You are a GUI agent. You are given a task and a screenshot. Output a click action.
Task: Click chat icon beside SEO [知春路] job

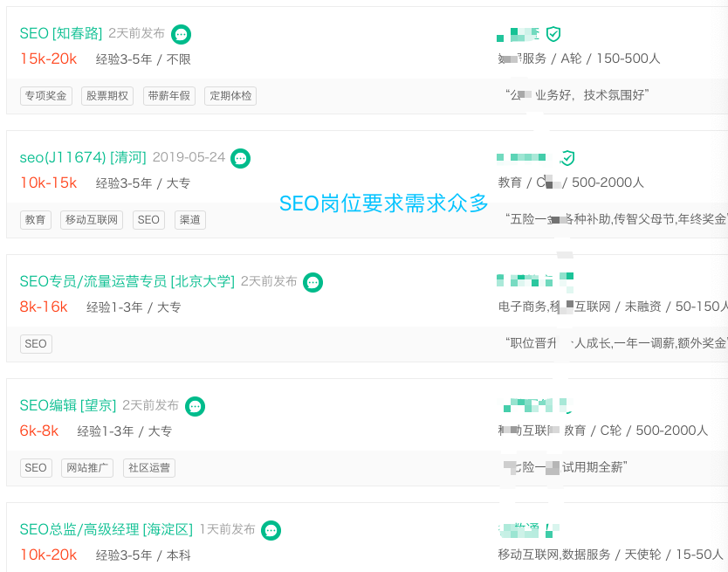click(x=181, y=34)
